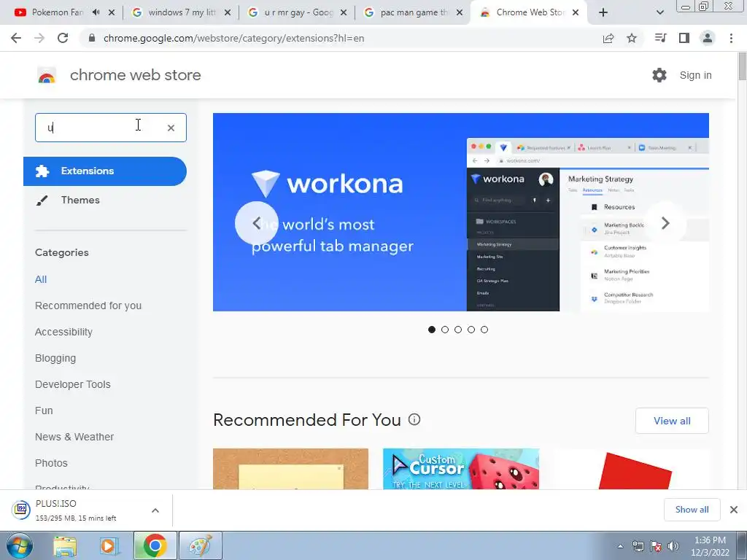The height and width of the screenshot is (560, 747).
Task: Click the volume speaker tray icon
Action: tap(673, 546)
